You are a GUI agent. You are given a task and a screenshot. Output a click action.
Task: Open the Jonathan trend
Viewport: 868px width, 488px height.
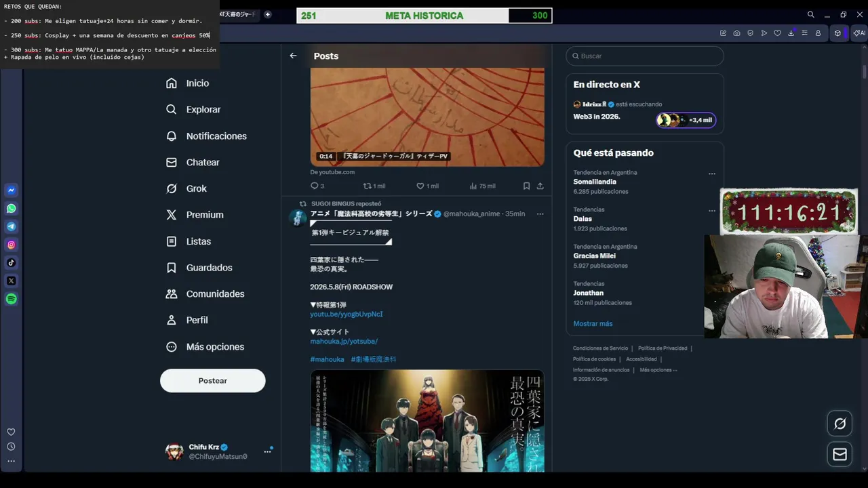[x=645, y=293]
